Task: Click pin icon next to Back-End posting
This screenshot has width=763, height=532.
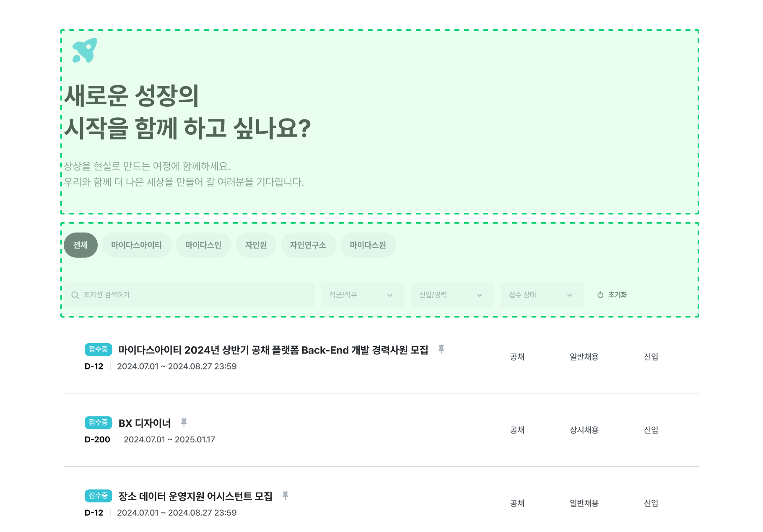Action: [x=441, y=349]
